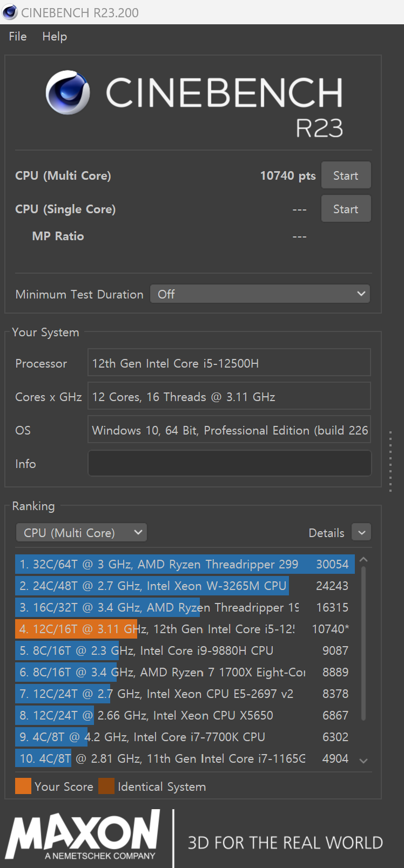Click the dotted panel splitter handle on right edge

(x=390, y=461)
